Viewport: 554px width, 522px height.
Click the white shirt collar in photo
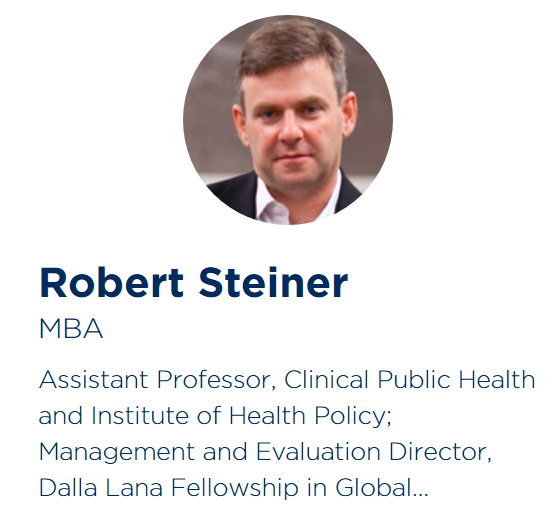click(x=274, y=203)
